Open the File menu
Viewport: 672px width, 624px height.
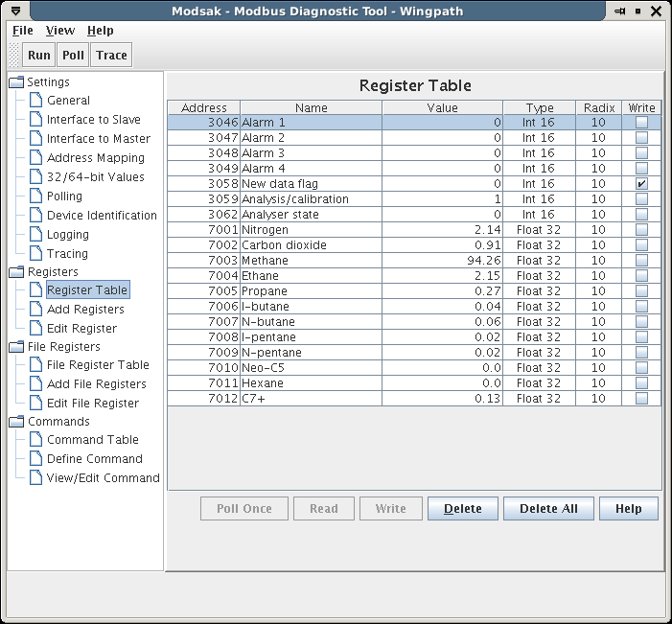[23, 31]
